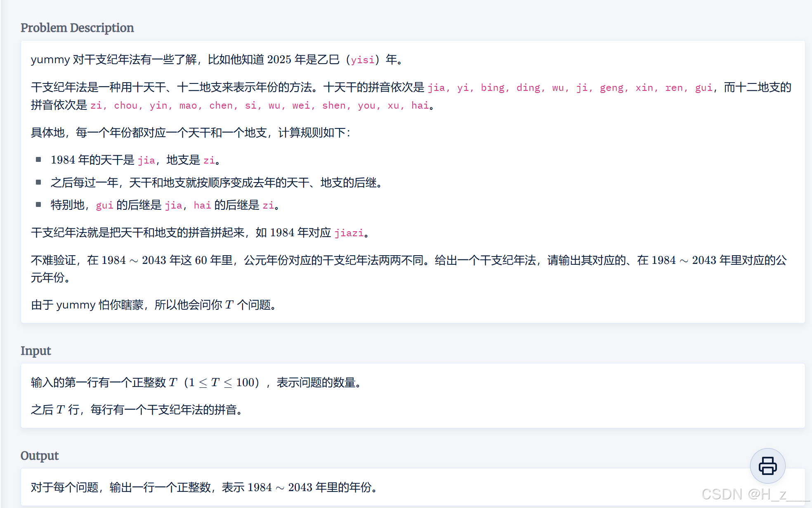This screenshot has height=508, width=812.
Task: Click the 'bing' heavenly stem pinyin
Action: (492, 88)
